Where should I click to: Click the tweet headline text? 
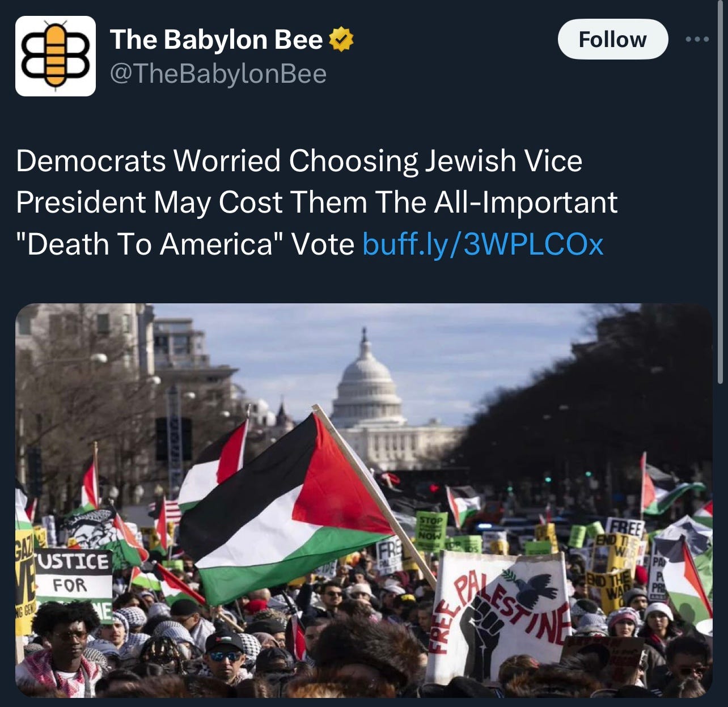point(316,202)
